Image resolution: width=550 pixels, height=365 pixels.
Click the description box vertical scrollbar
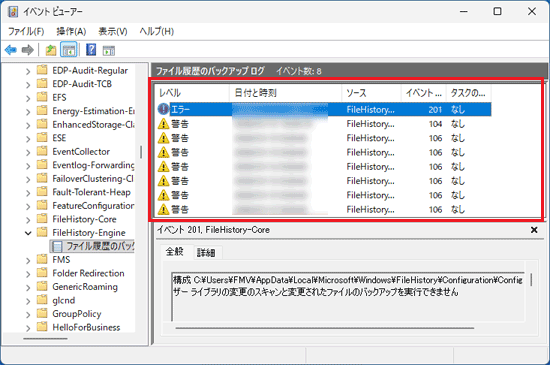(x=531, y=280)
